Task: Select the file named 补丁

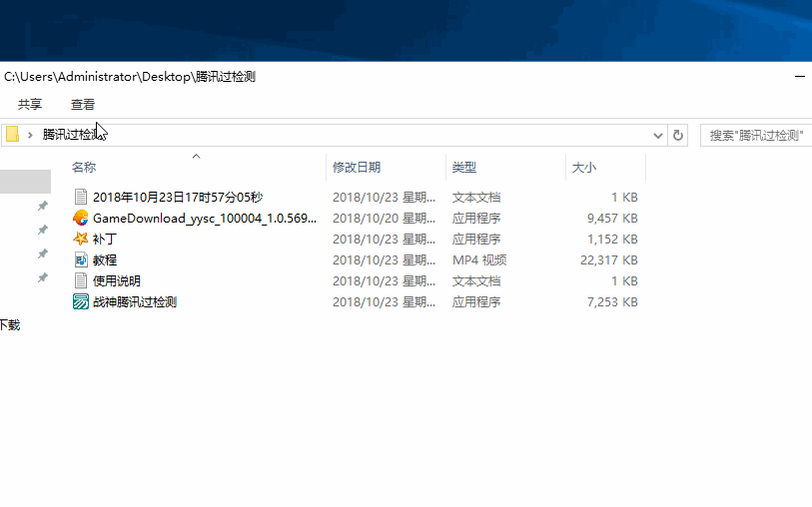Action: (105, 239)
